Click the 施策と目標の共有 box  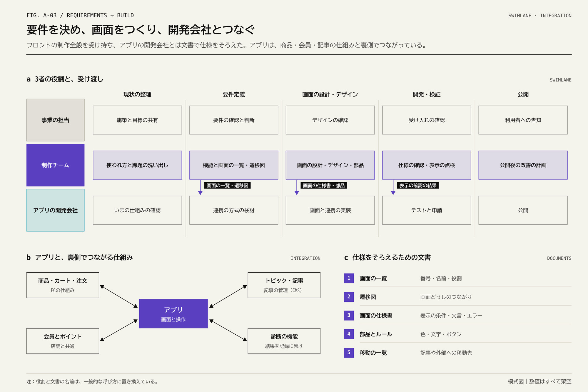137,120
